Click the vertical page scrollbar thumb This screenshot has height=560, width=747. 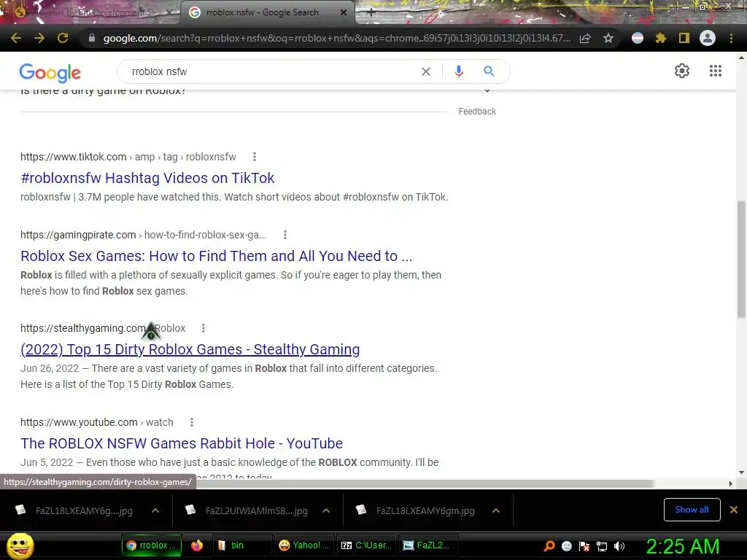pyautogui.click(x=741, y=260)
